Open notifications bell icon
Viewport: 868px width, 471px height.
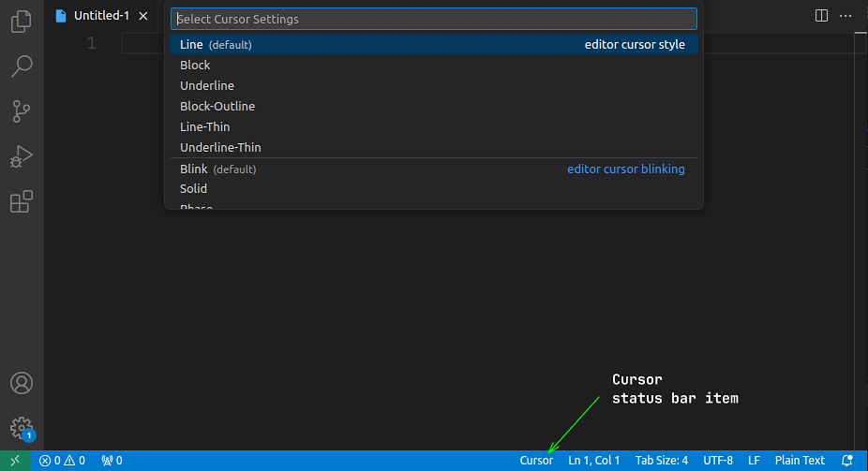pyautogui.click(x=847, y=461)
